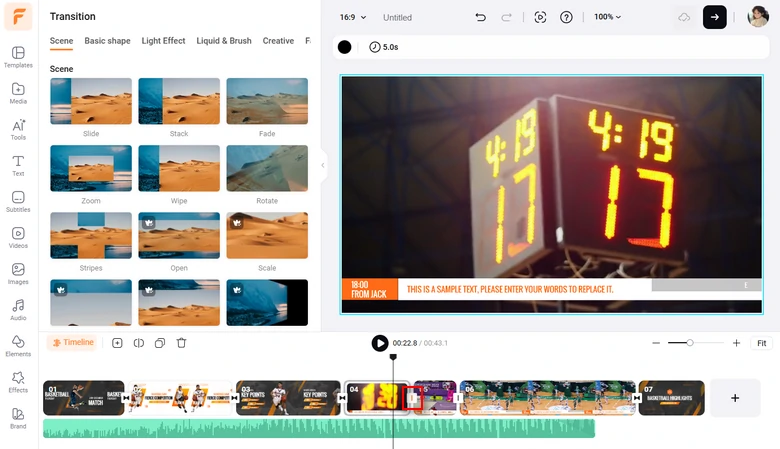This screenshot has height=449, width=780.
Task: Open the help question mark icon
Action: click(566, 17)
